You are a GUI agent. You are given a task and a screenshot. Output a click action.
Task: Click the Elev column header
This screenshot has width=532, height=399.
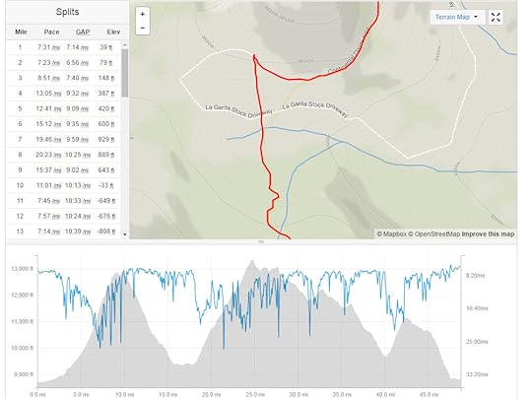tap(113, 32)
